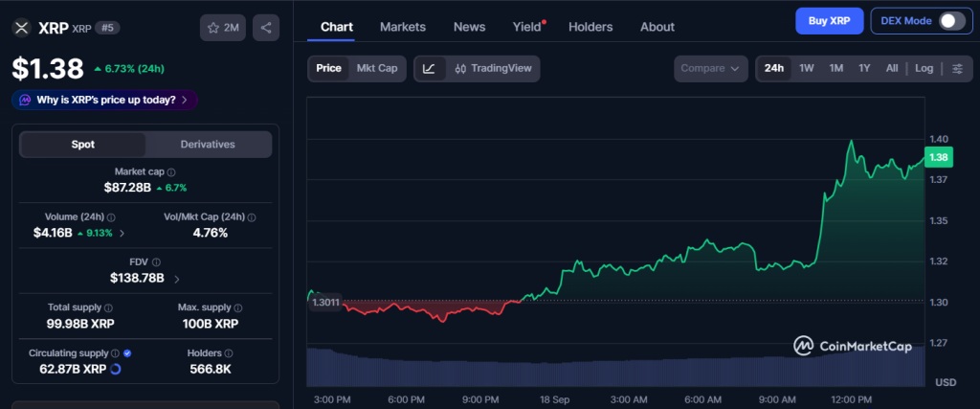Screen dimensions: 980x409
Task: Click Vol/Mkt Cap info icon
Action: (252, 217)
